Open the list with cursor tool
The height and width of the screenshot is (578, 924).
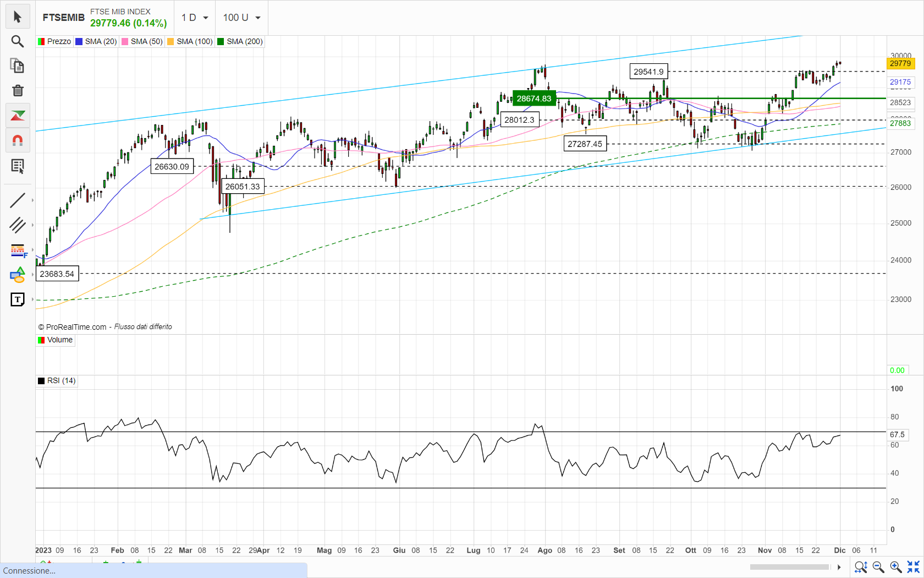(18, 166)
